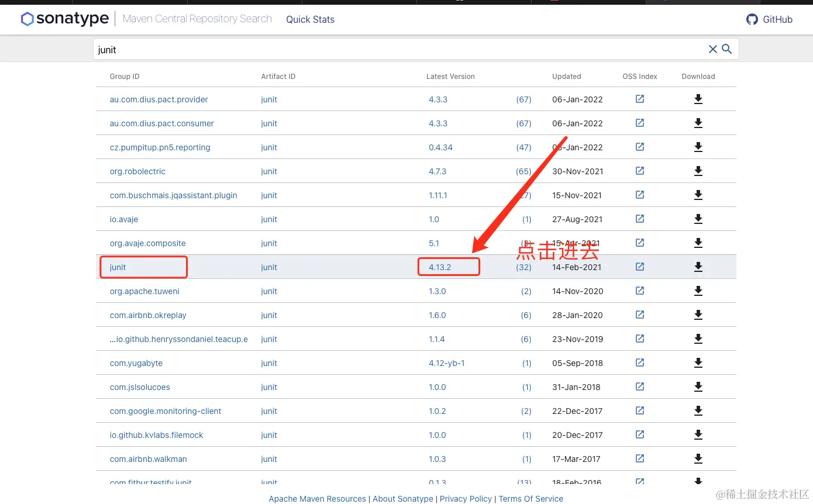The image size is (813, 504).
Task: Open junit artifact for org.apache.tuweni
Action: point(269,291)
